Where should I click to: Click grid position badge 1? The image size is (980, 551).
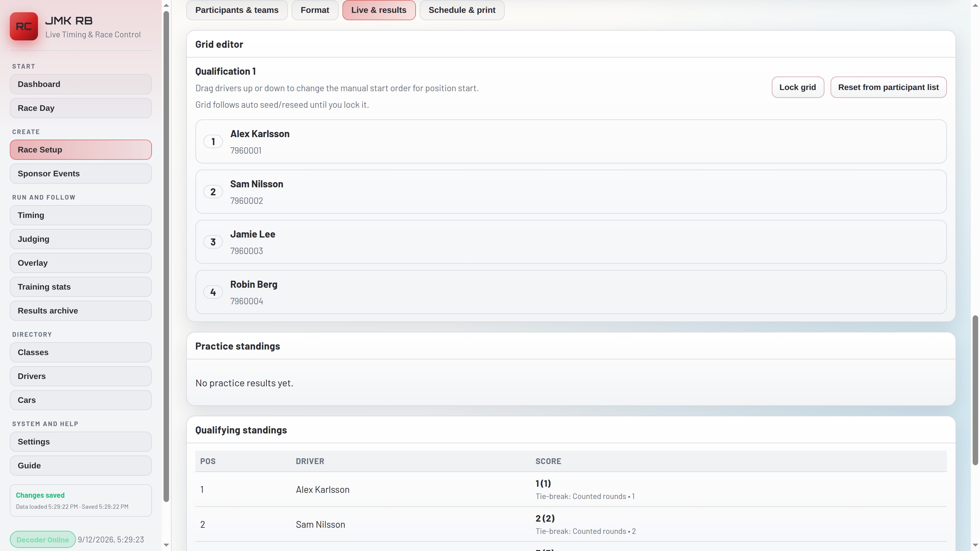[213, 141]
